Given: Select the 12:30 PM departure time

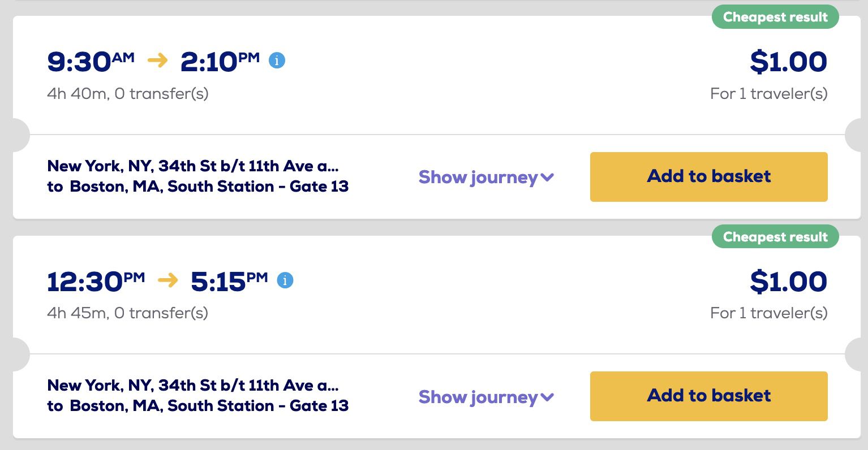Looking at the screenshot, I should click(x=95, y=280).
